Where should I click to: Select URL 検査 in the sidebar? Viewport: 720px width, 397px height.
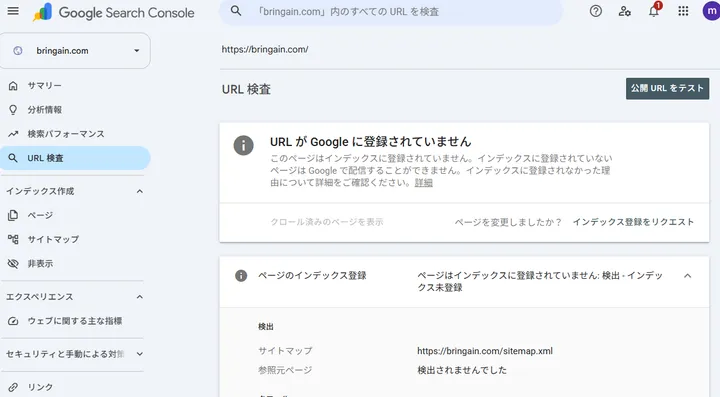tap(75, 158)
